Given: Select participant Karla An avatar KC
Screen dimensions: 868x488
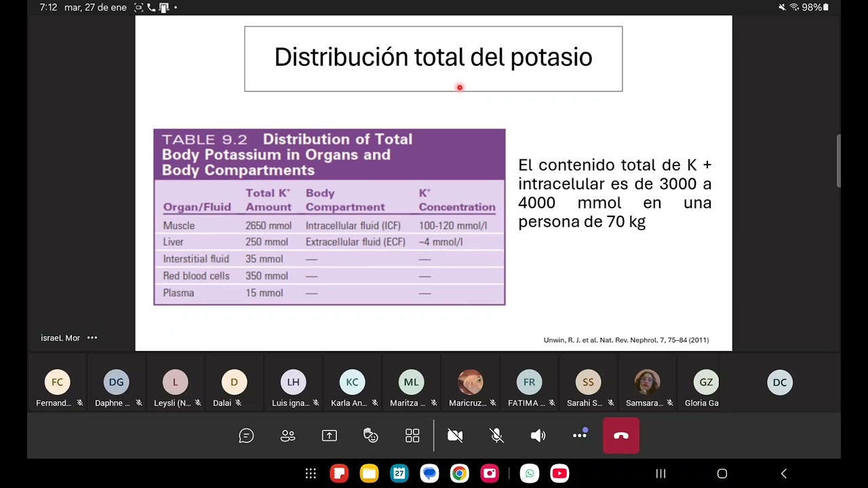Looking at the screenshot, I should (x=352, y=382).
